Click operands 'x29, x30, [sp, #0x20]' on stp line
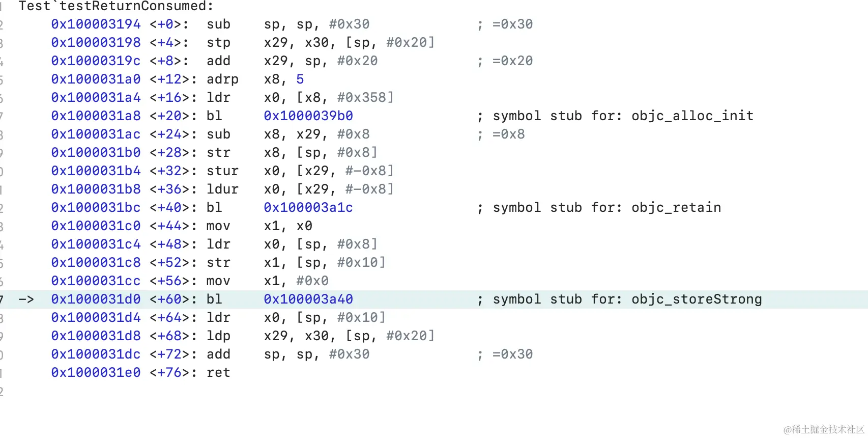868x438 pixels. [x=349, y=43]
